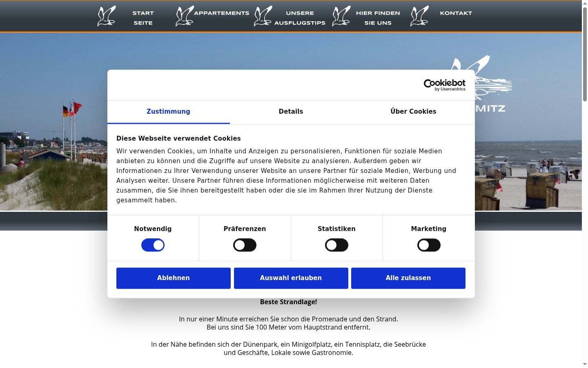Screen dimensions: 588x368
Task: Click the 'Notwendig' category label
Action: point(153,229)
